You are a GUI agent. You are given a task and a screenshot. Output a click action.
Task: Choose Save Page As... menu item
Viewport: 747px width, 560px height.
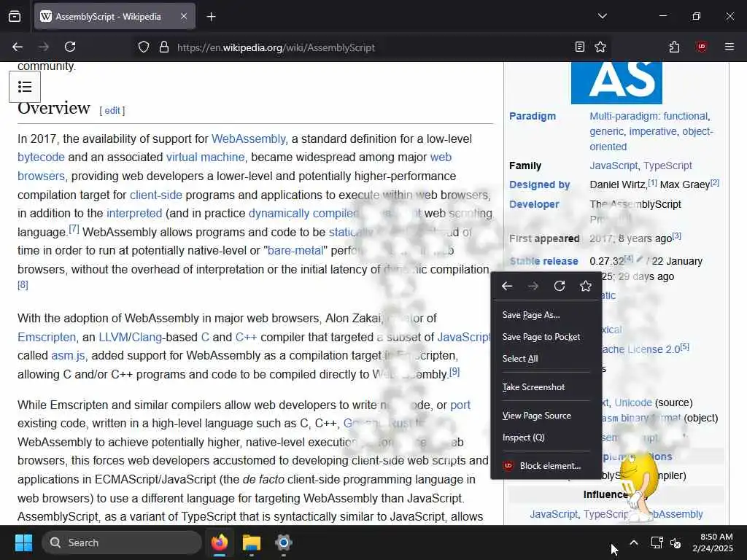[546, 315]
